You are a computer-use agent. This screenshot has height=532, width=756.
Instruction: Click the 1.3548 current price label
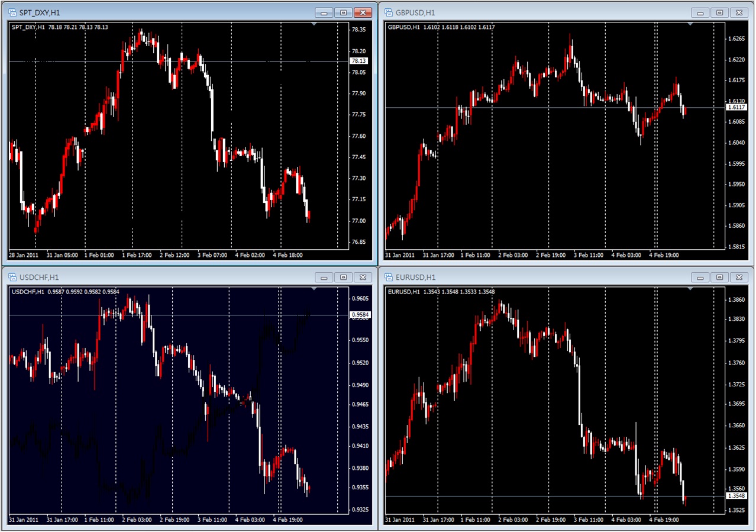coord(735,495)
